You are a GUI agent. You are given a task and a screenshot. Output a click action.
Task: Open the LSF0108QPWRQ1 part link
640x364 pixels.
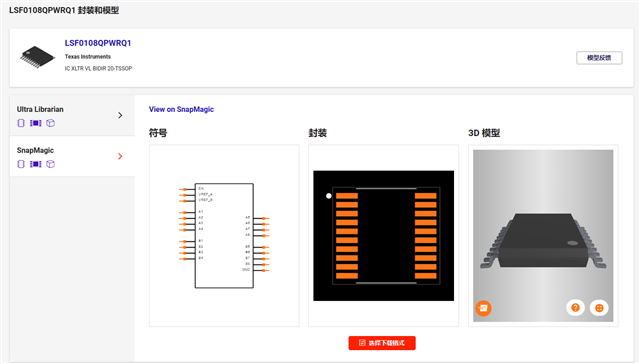tap(98, 43)
